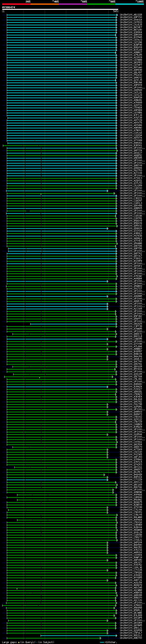This screenshot has width=146, height=644.
Task: Select hit label UniRef100_P62753
Action: point(131,170)
